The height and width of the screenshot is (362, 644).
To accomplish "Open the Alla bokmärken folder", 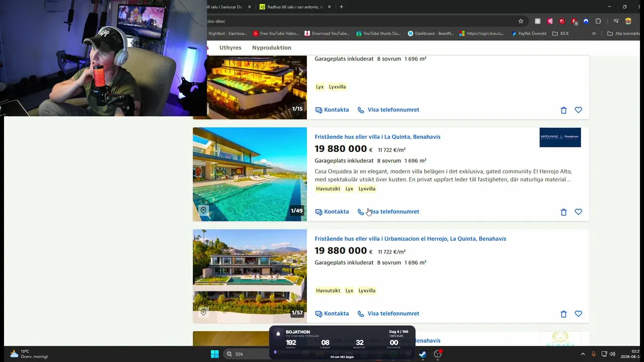I will (x=624, y=34).
